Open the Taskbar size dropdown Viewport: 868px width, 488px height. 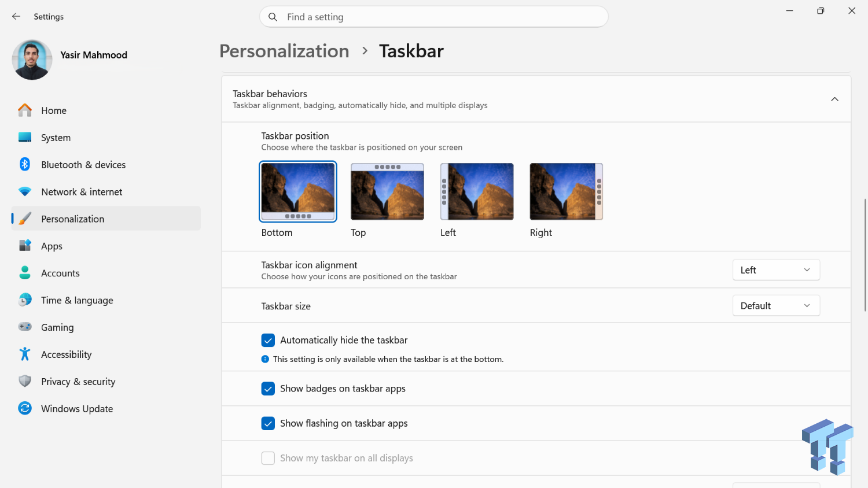(776, 306)
